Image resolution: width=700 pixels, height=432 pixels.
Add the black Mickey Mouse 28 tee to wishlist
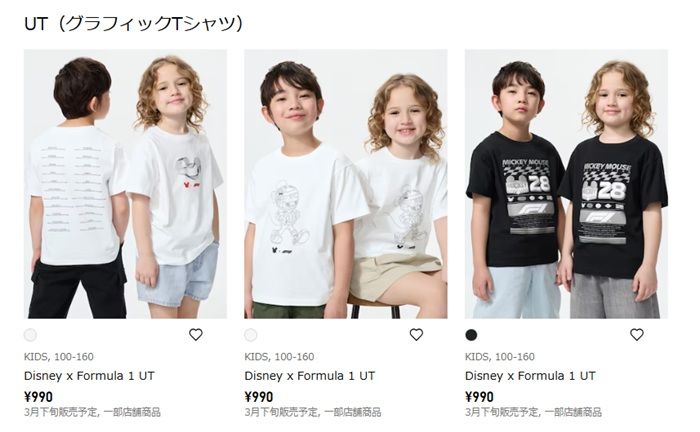click(636, 335)
